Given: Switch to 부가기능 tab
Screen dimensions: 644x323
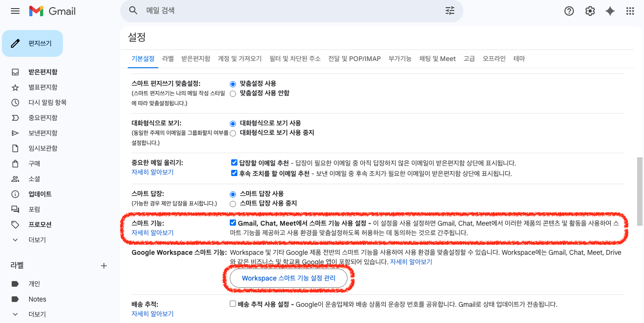Looking at the screenshot, I should pyautogui.click(x=400, y=59).
